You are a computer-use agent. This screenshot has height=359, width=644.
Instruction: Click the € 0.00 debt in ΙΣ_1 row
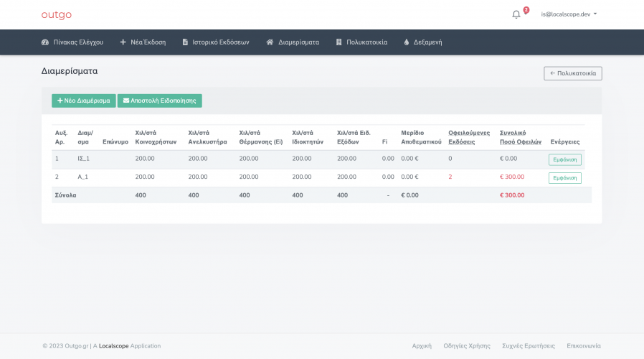(508, 159)
